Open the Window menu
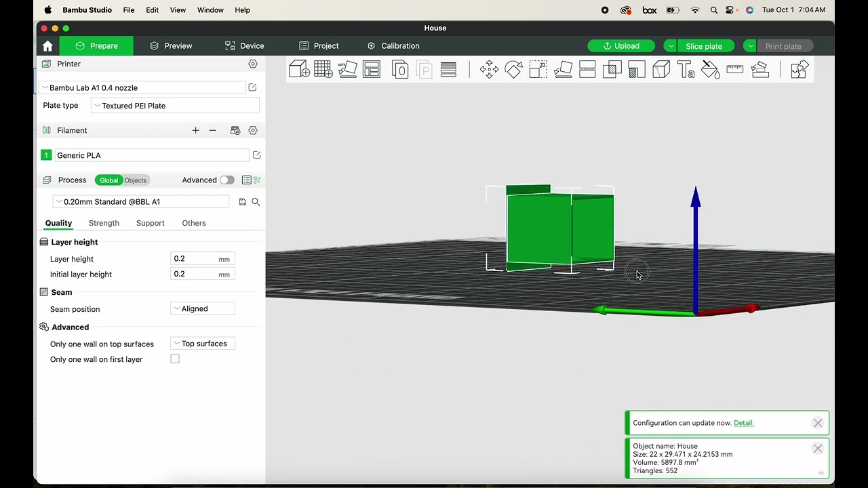 coord(210,10)
